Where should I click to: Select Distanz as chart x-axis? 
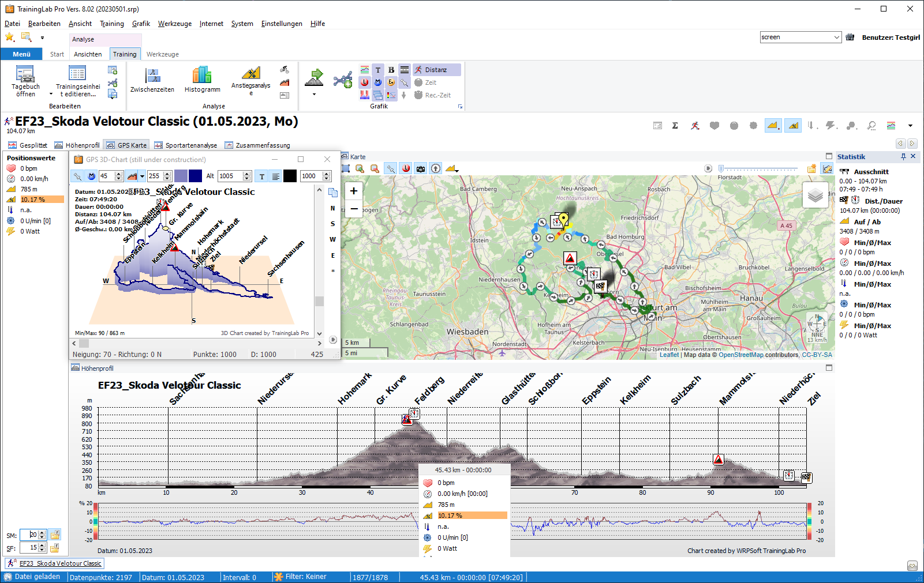tap(436, 70)
